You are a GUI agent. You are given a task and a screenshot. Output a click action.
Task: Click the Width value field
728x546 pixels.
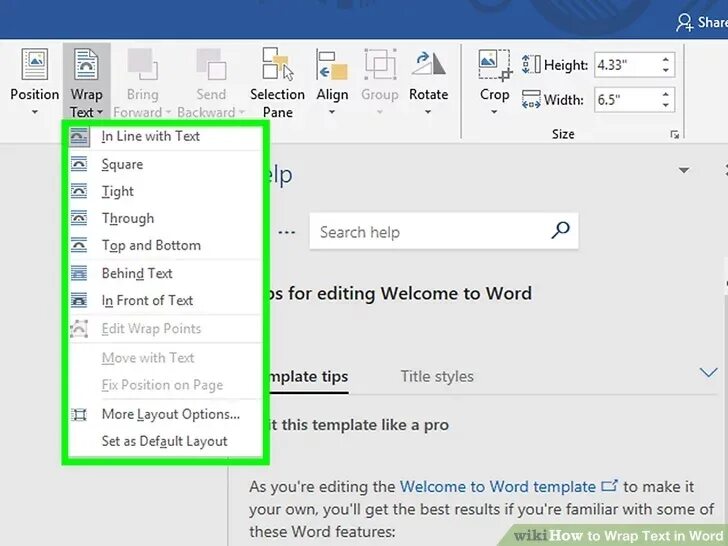[626, 100]
